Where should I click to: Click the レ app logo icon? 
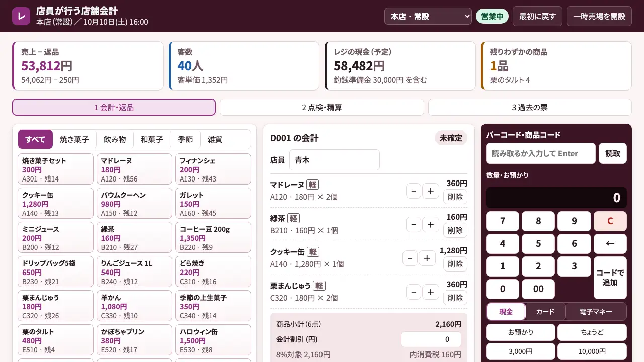pos(21,16)
